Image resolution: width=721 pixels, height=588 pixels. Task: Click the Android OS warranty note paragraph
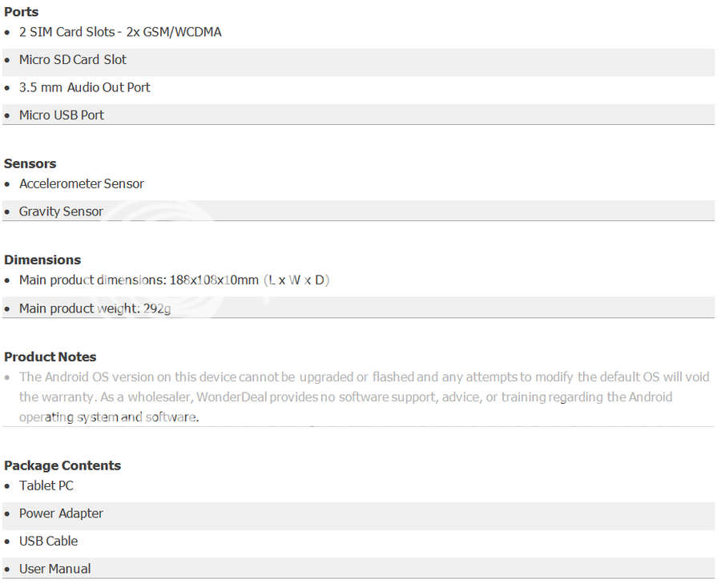(x=365, y=397)
